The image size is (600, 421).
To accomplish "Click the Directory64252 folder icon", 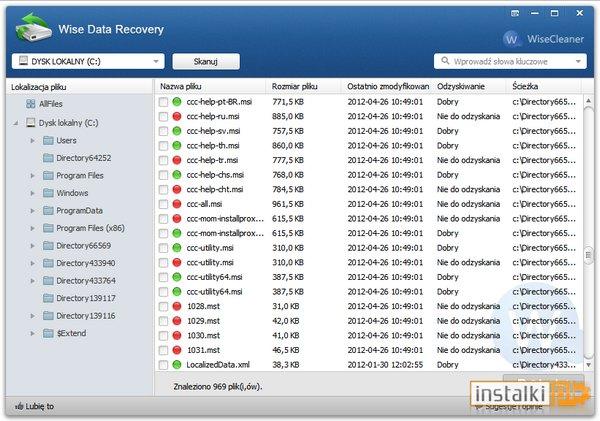I will pyautogui.click(x=48, y=158).
